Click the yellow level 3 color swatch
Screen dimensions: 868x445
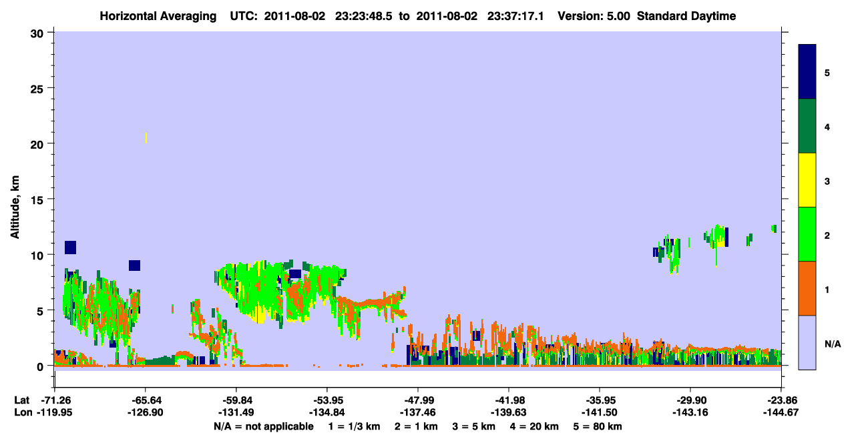pos(807,180)
